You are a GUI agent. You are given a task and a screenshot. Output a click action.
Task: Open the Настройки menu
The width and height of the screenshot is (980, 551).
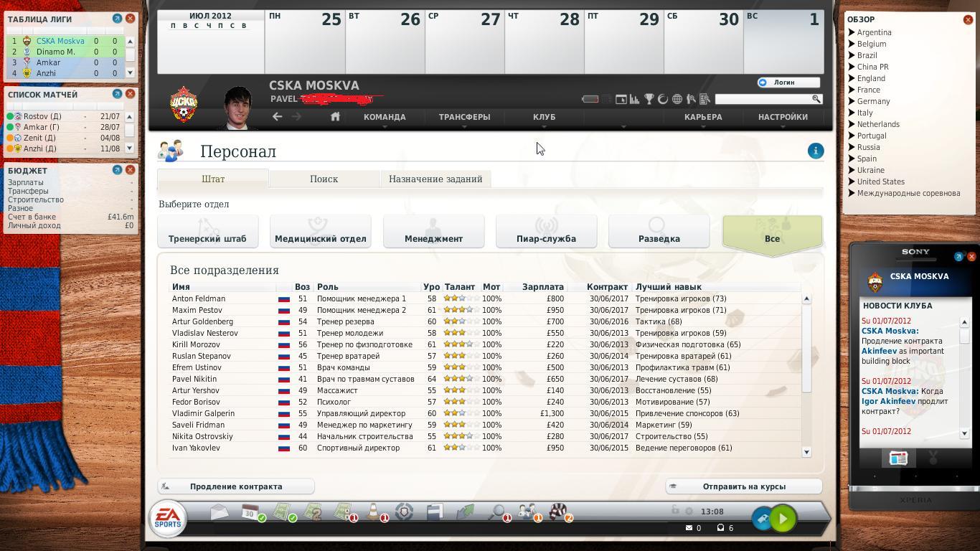click(783, 117)
